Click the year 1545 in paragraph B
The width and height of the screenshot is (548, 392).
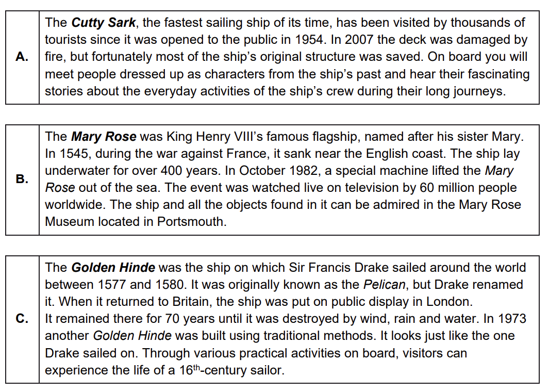(73, 154)
